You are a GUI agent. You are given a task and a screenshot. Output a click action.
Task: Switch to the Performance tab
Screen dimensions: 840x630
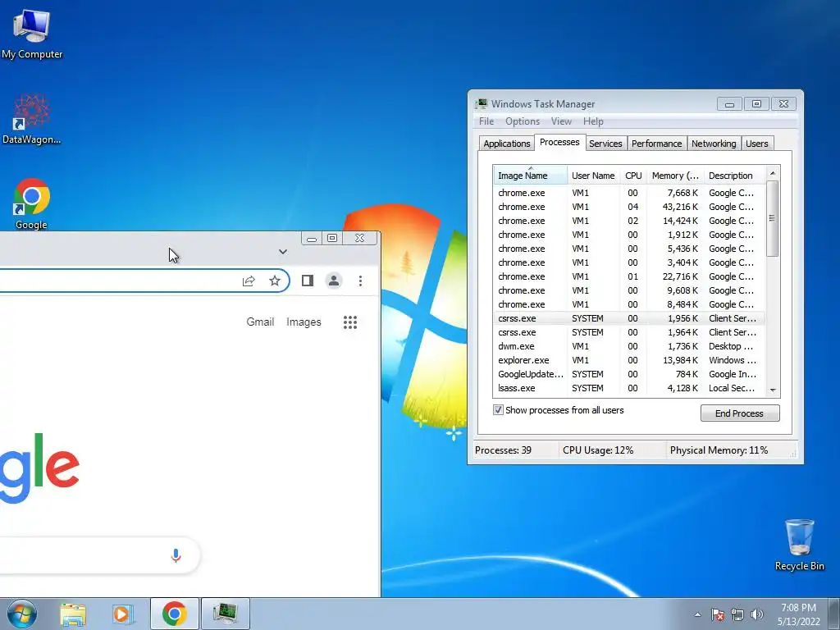pyautogui.click(x=656, y=144)
